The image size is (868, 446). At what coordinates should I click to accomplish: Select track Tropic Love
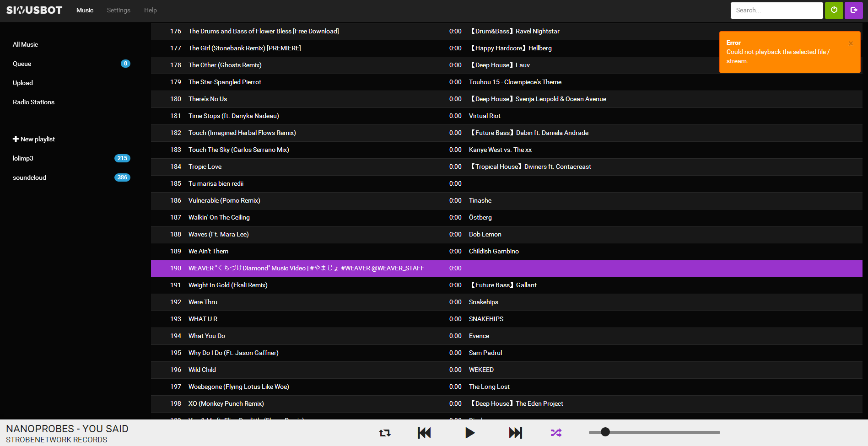(507, 167)
